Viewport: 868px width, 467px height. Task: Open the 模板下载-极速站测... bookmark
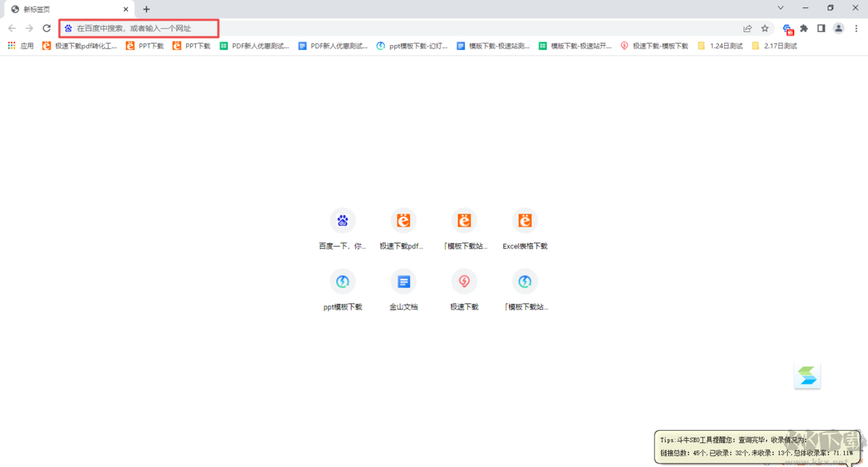[x=493, y=46]
